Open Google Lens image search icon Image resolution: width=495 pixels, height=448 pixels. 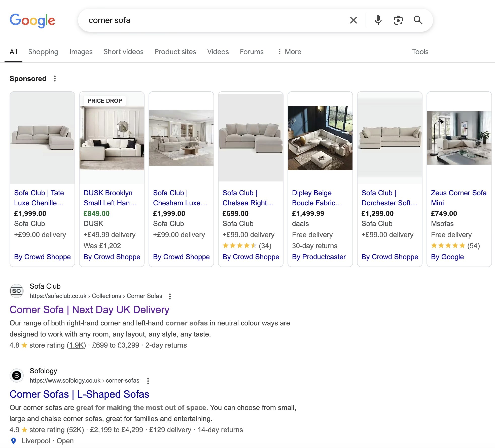[x=398, y=20]
